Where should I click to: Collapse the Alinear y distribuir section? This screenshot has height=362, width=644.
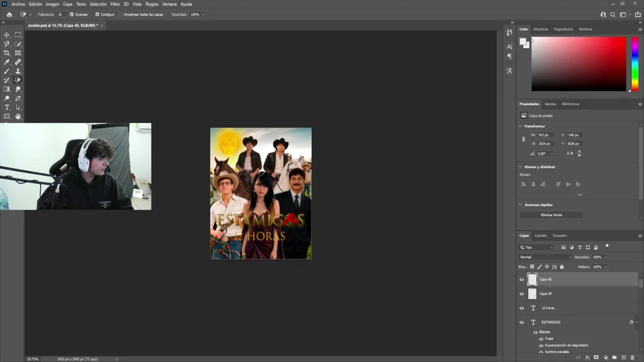click(x=520, y=167)
